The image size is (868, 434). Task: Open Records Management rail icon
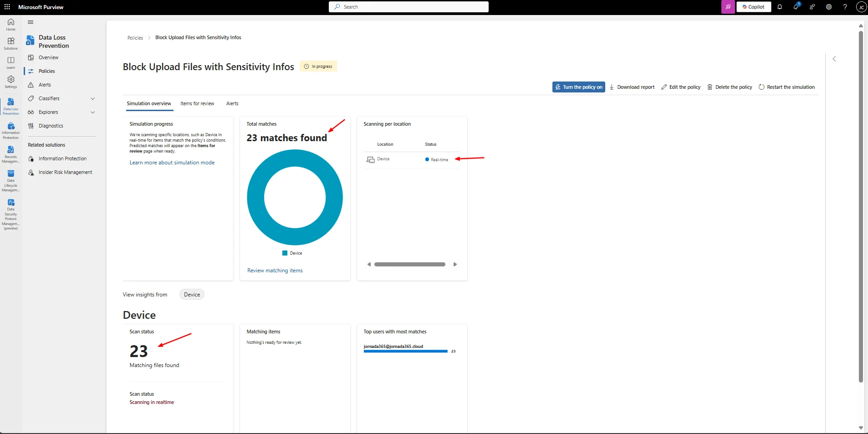[11, 154]
